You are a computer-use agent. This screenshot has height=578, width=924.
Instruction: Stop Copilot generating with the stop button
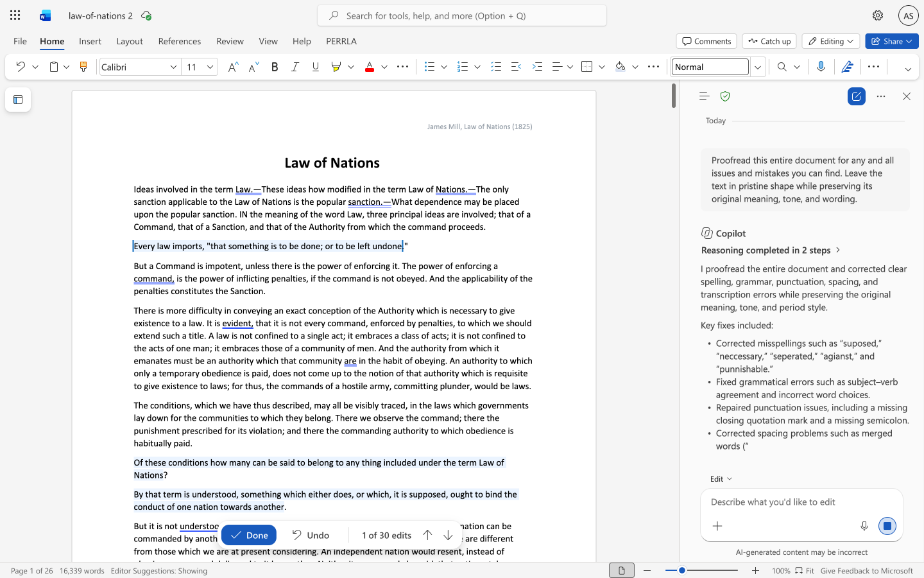pyautogui.click(x=887, y=526)
